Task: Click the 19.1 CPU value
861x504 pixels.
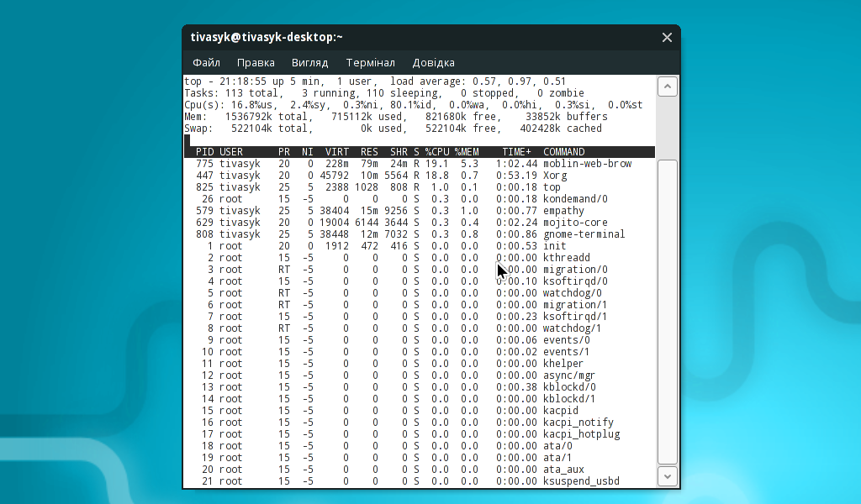Action: click(437, 164)
